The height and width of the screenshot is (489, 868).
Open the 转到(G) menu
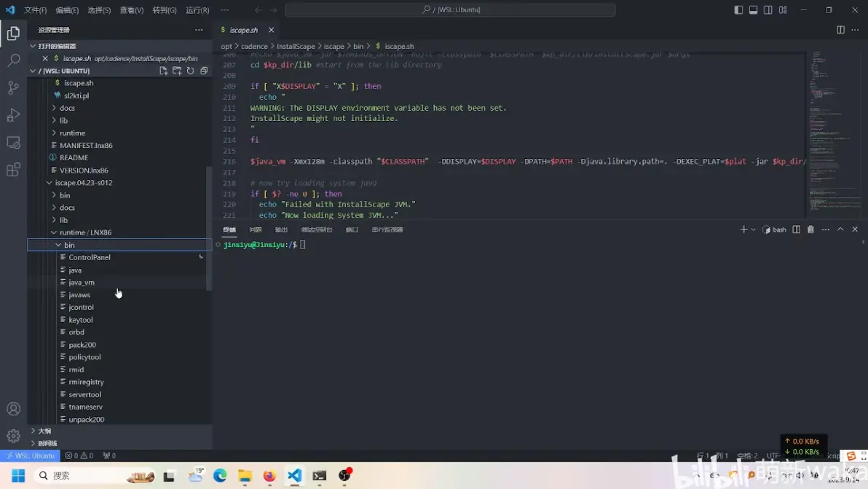pyautogui.click(x=165, y=10)
